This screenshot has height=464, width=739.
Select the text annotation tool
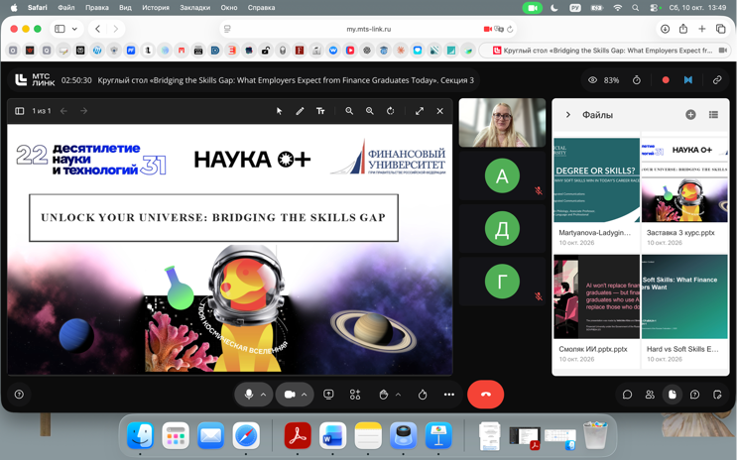320,111
